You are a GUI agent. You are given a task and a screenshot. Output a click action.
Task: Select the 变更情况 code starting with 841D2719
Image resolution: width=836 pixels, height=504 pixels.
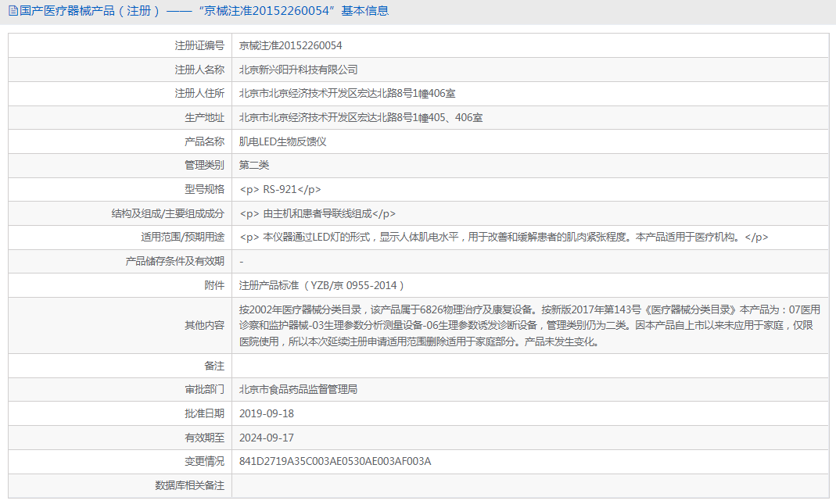[333, 462]
